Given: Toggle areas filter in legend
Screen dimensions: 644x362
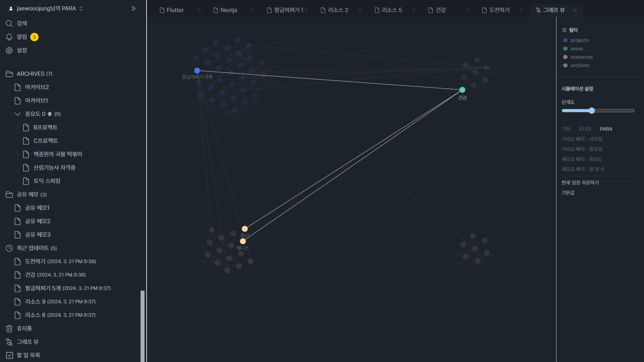Looking at the screenshot, I should click(x=577, y=49).
